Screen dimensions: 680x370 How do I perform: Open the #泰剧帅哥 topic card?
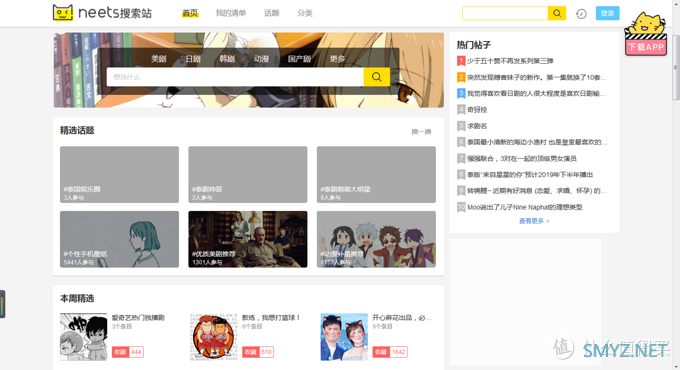click(x=248, y=174)
